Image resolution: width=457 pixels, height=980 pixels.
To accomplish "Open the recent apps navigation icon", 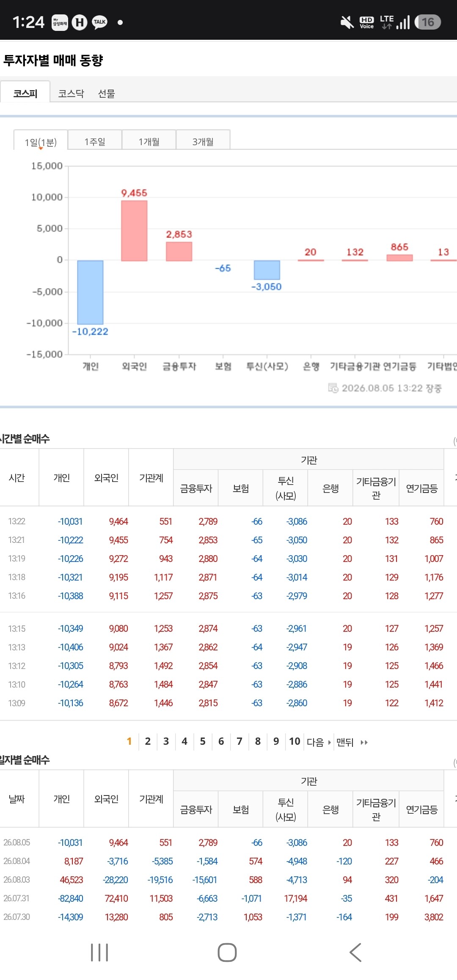I will click(99, 952).
